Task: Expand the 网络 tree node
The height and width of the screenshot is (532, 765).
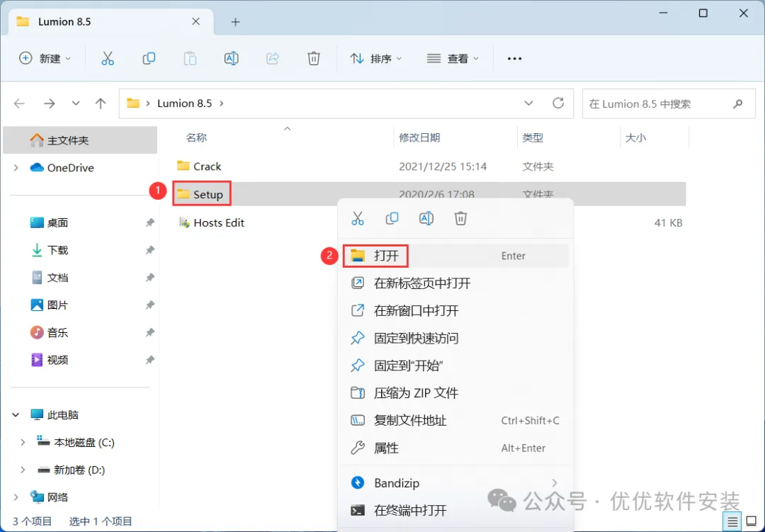Action: 16,497
